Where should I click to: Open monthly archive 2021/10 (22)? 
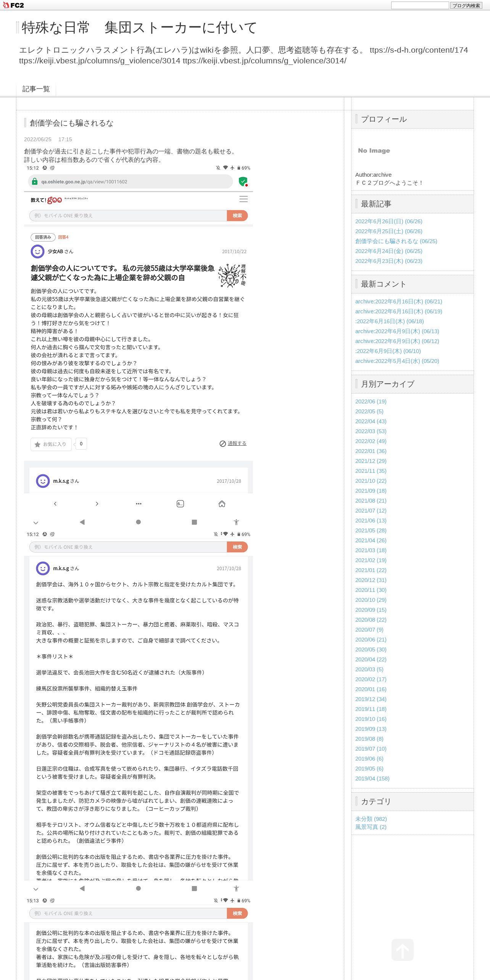click(x=371, y=481)
